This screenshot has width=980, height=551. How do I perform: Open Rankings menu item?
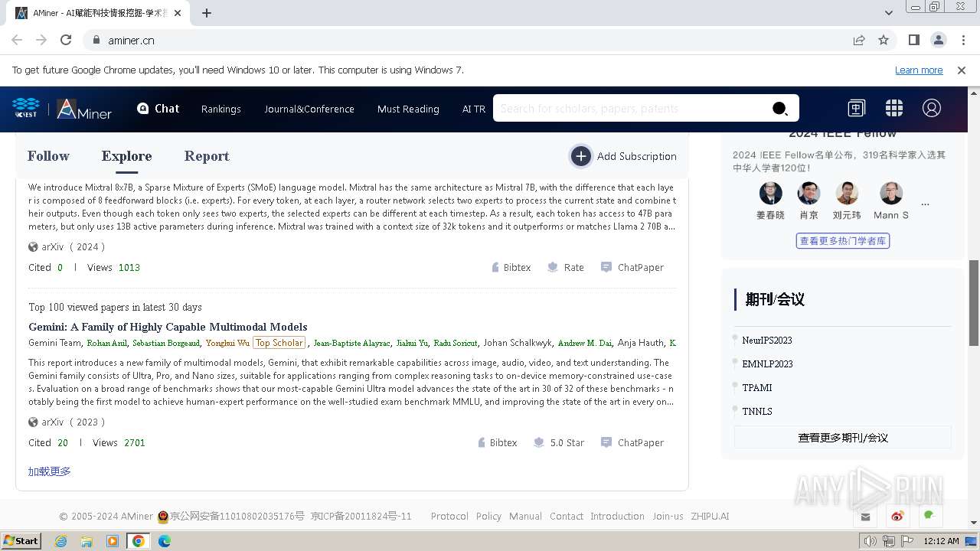pos(221,109)
